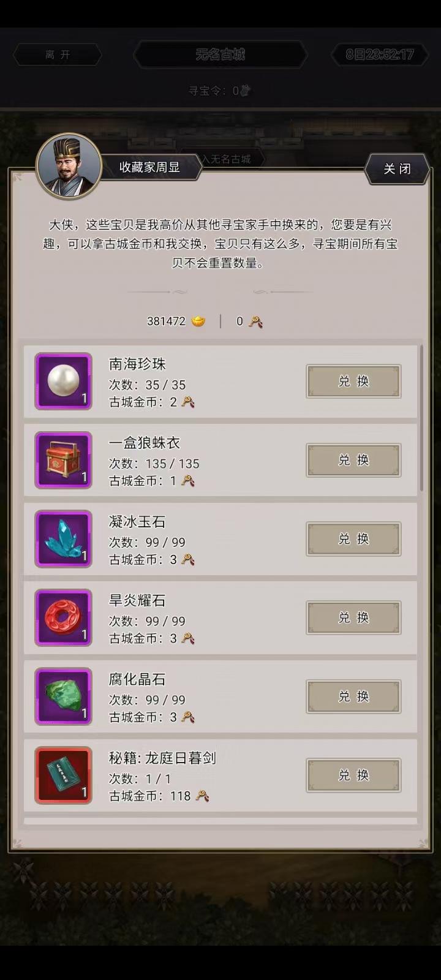This screenshot has width=441, height=980.
Task: Click 兑换 for 腐化晶石
Action: (x=353, y=696)
